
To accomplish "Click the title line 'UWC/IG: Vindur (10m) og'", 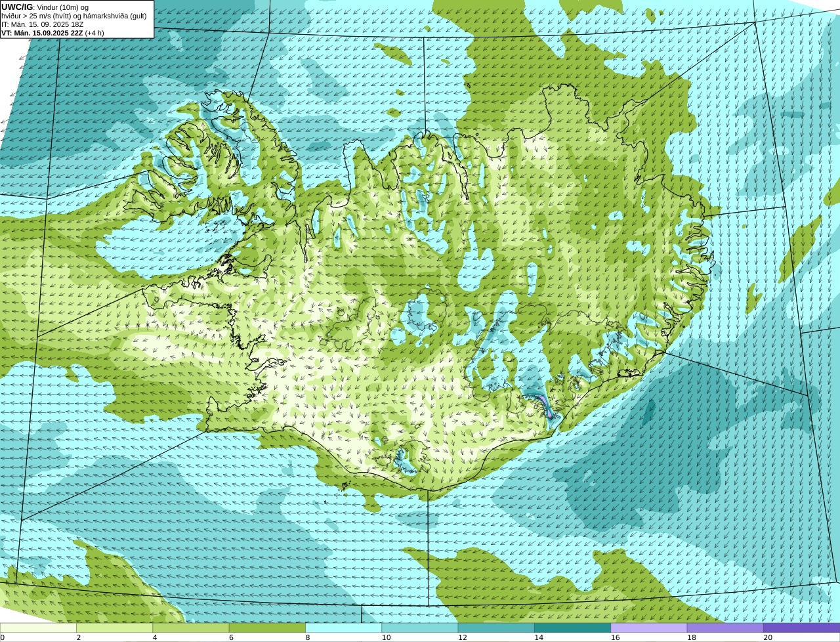I will click(45, 7).
